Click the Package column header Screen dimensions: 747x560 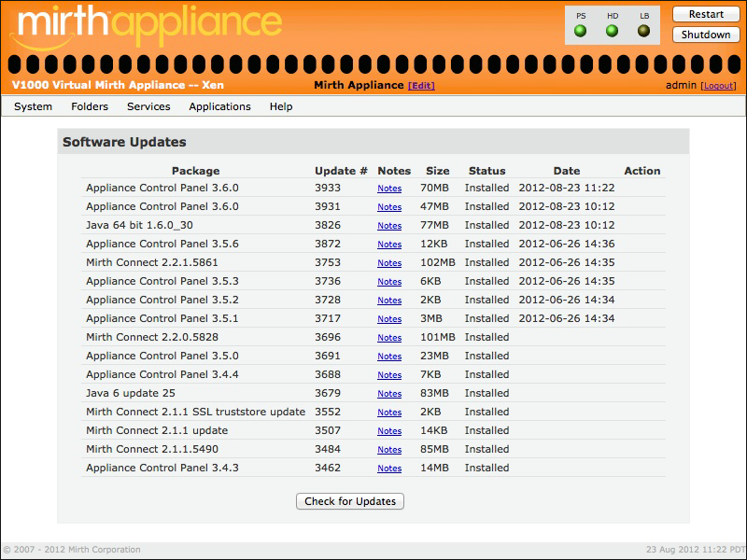point(195,171)
